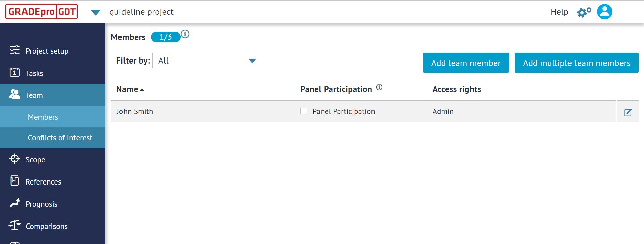Image resolution: width=644 pixels, height=244 pixels.
Task: Select the Prognosis arrow icon
Action: tap(14, 203)
